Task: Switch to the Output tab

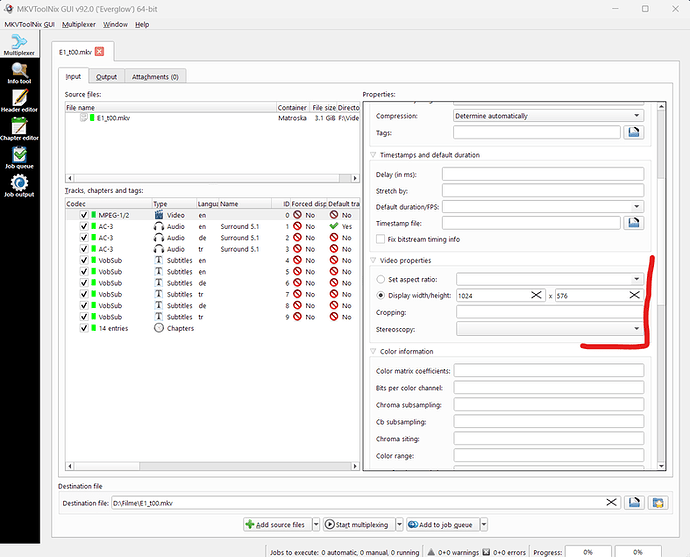Action: pos(106,77)
